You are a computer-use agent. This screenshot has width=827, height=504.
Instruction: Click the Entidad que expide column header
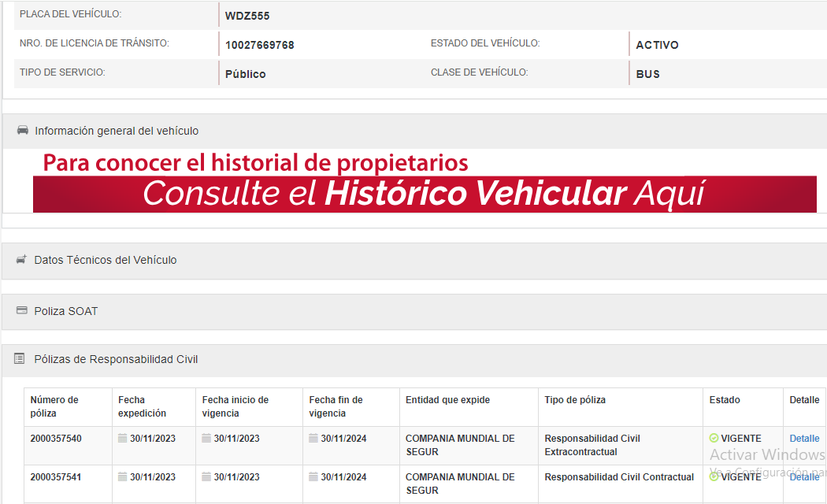tap(447, 400)
